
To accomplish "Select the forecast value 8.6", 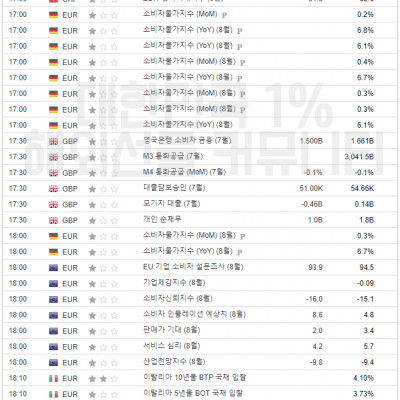I will [x=318, y=315].
